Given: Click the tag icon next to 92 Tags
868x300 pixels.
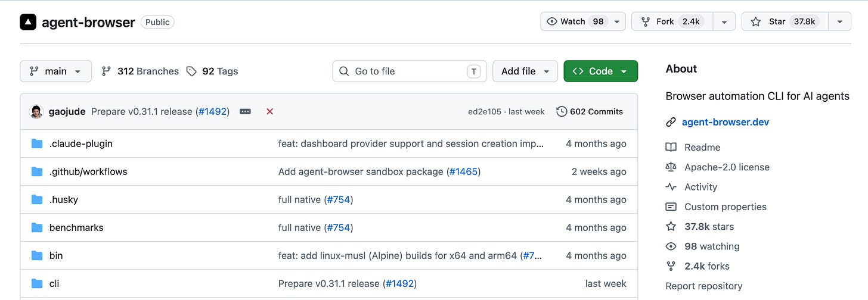Looking at the screenshot, I should point(191,71).
